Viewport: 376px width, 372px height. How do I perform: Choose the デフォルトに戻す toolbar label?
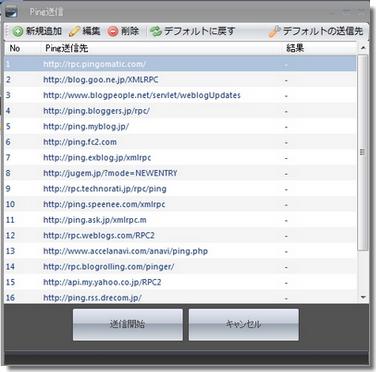[199, 31]
